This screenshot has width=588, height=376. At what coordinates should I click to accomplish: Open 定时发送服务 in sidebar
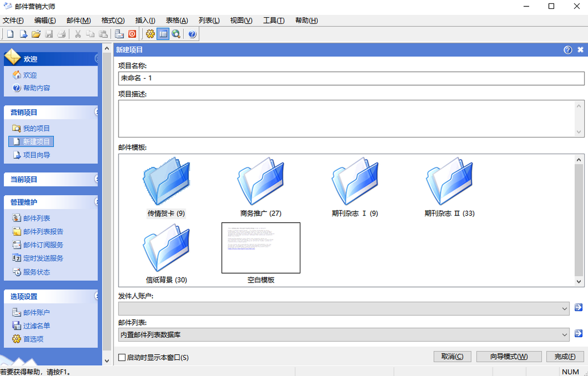tap(38, 258)
